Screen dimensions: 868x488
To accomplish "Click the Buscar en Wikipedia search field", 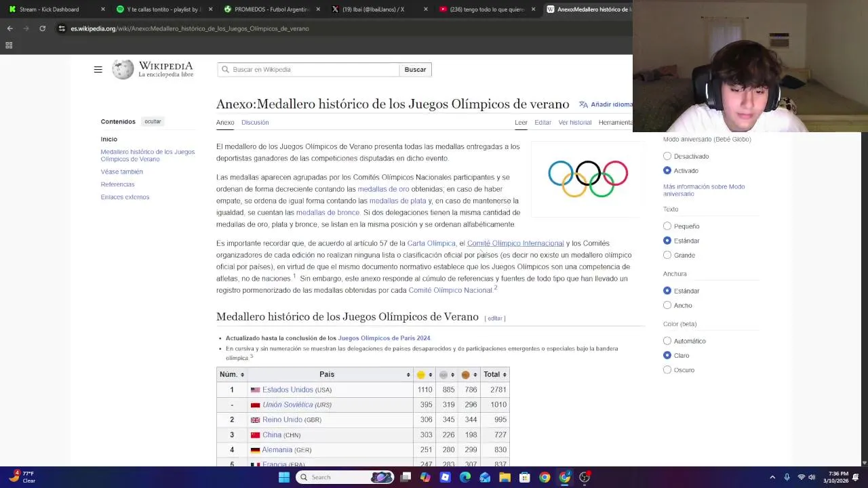I will pos(309,70).
